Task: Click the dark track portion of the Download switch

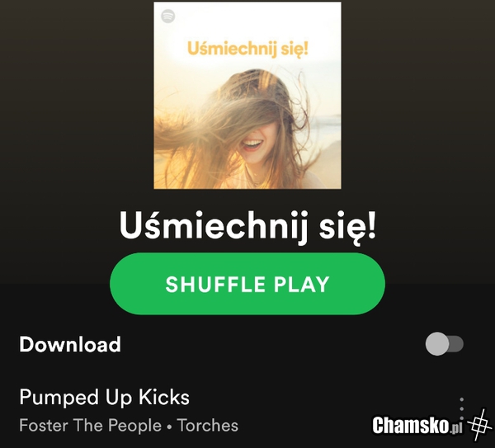Action: click(x=457, y=344)
